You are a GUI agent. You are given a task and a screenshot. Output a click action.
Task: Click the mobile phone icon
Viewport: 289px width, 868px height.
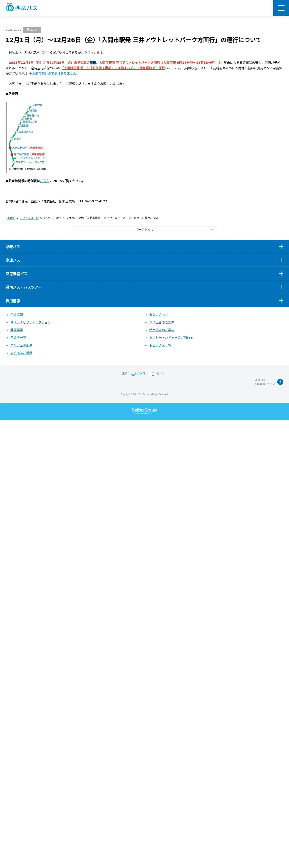click(x=153, y=374)
